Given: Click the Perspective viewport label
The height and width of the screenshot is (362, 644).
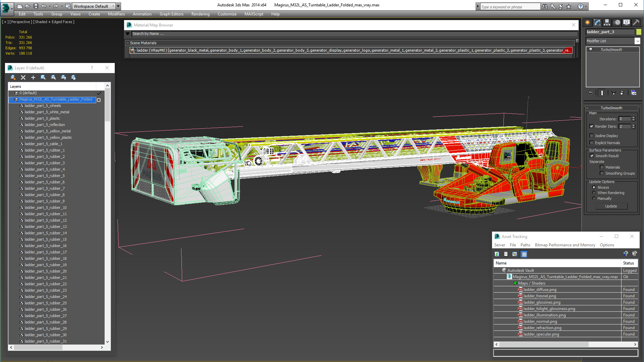Looking at the screenshot, I should (x=21, y=22).
